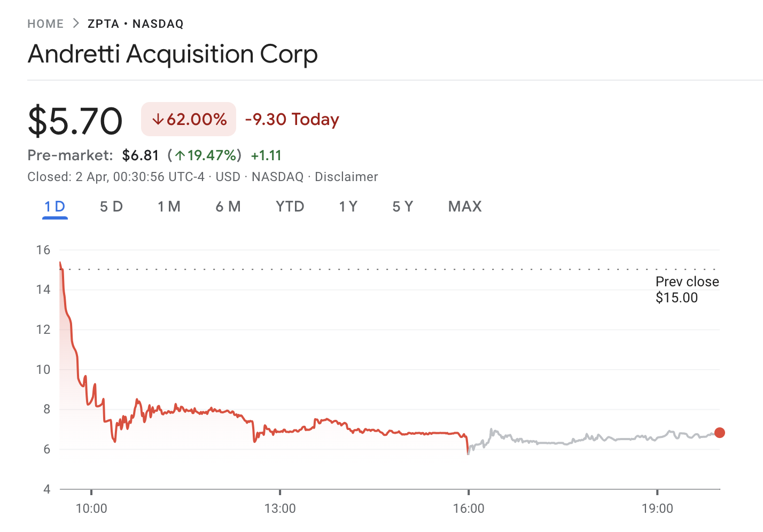This screenshot has height=532, width=763.
Task: Click the red endpoint dot on the chart
Action: coord(720,433)
